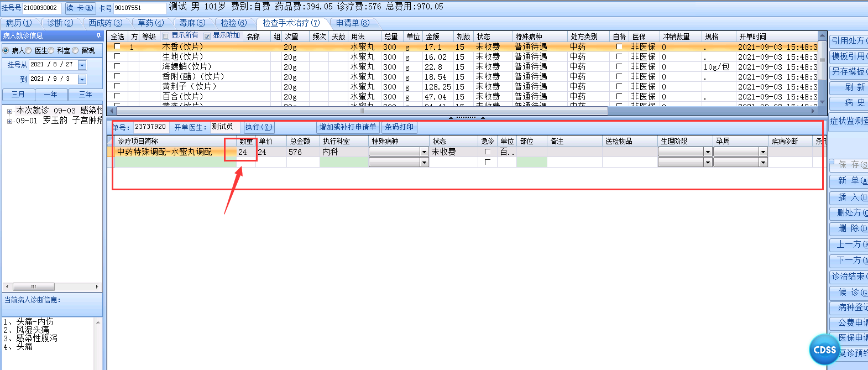The width and height of the screenshot is (868, 370).
Task: Open 孕周 dropdown in 中药特殊调配 row
Action: coord(763,152)
